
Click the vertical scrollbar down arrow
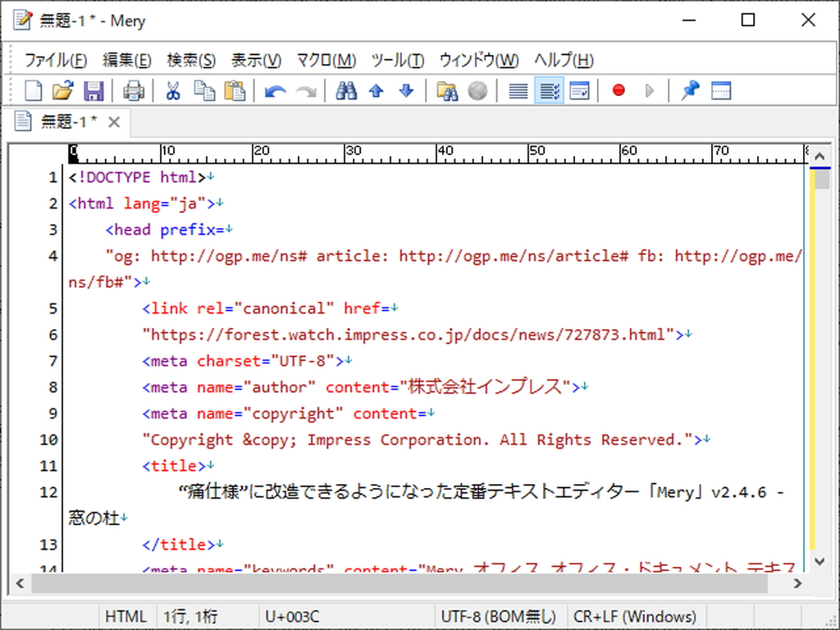click(x=819, y=561)
